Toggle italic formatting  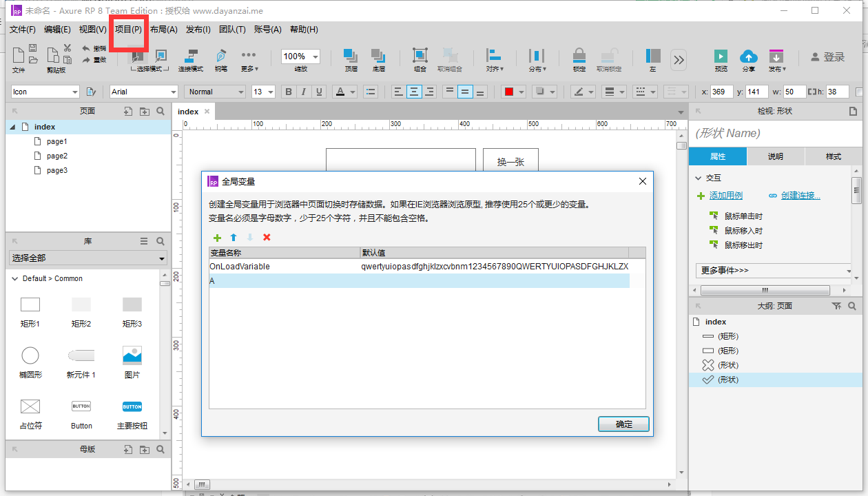point(304,92)
